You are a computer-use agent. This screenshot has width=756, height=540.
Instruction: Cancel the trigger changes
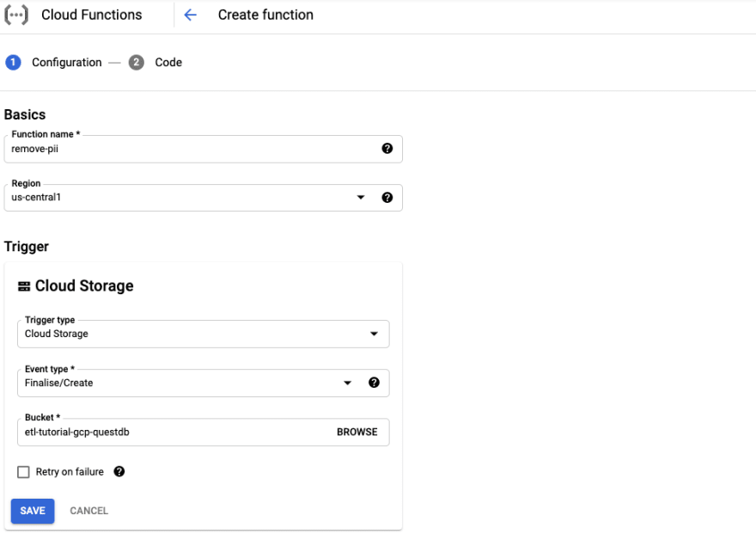89,511
